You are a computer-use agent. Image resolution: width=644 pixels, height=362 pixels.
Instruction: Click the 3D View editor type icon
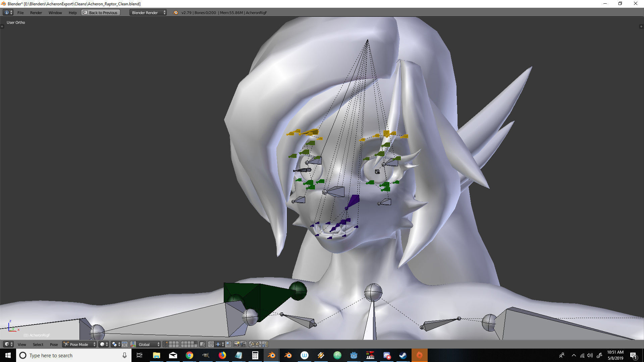[x=7, y=344]
